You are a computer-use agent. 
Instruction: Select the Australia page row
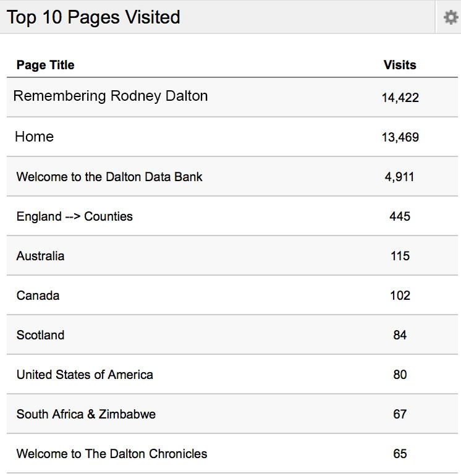tap(40, 256)
